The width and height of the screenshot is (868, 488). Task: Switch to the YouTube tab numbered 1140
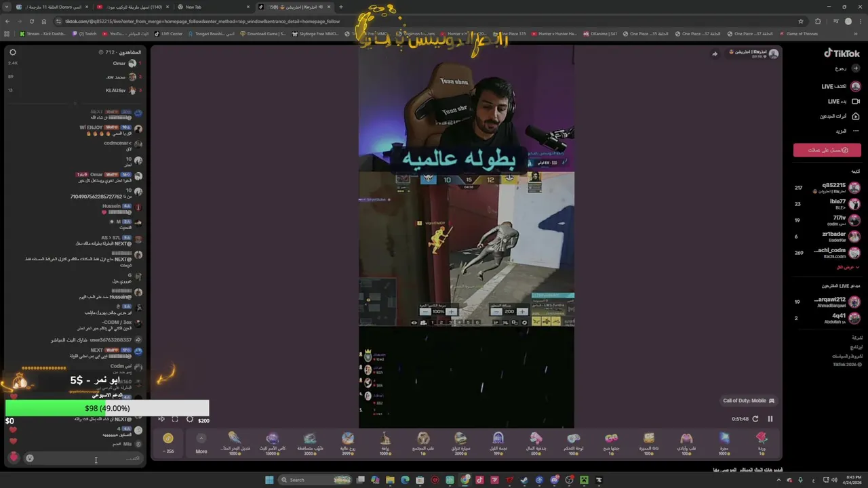pyautogui.click(x=132, y=7)
